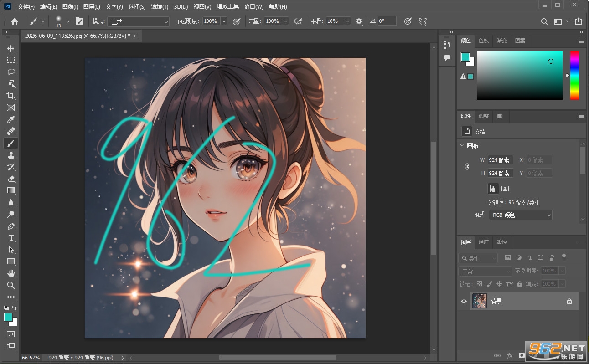Viewport: 589px width, 364px height.
Task: Go to Home screen icon
Action: 15,21
